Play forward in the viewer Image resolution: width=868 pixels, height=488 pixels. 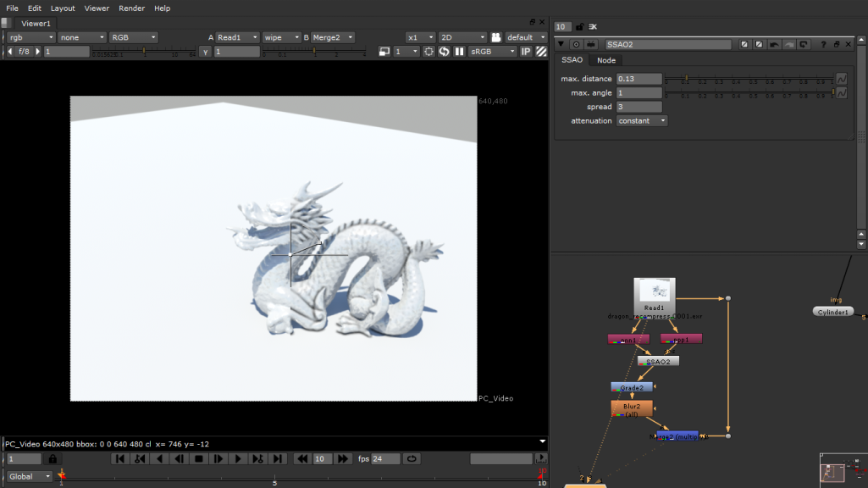tap(238, 458)
